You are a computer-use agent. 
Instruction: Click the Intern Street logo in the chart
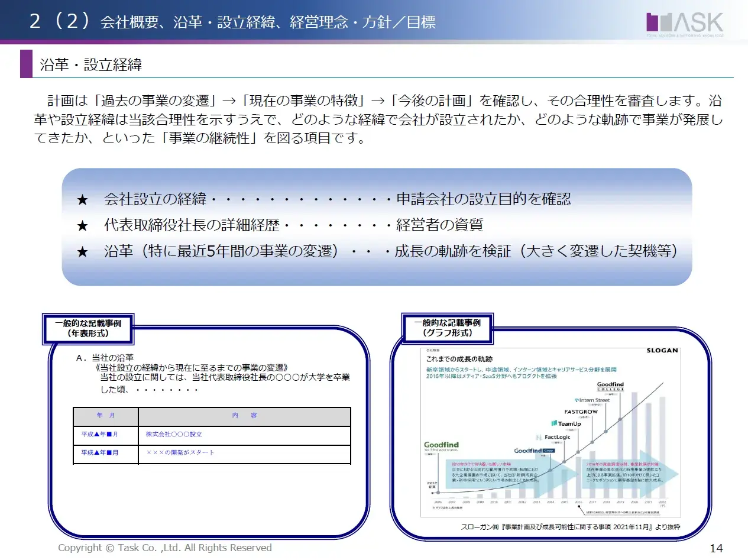[x=591, y=400]
